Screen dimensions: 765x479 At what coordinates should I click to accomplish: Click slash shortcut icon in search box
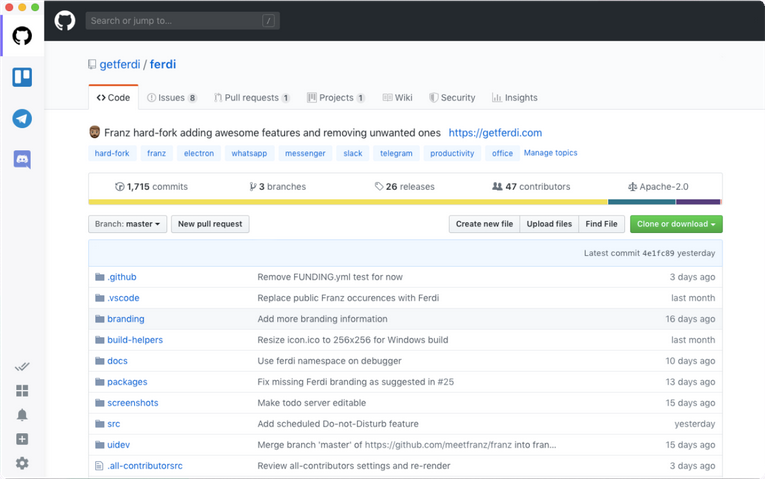tap(268, 20)
